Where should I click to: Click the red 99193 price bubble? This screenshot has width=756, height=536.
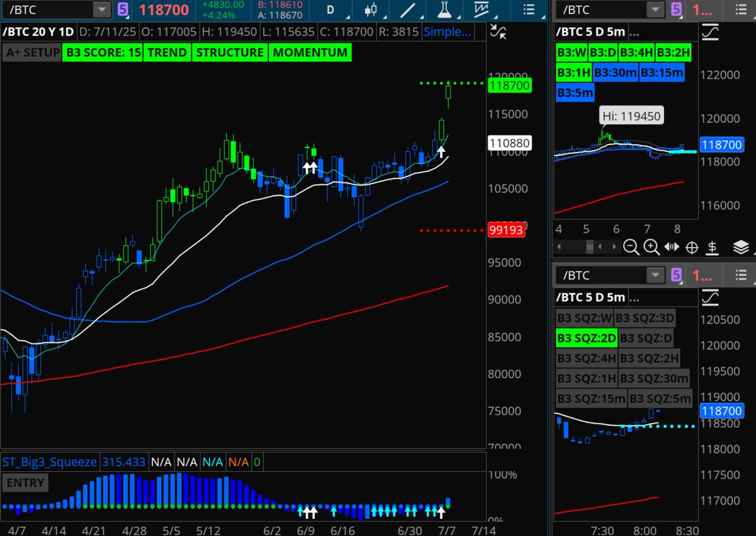tap(506, 230)
